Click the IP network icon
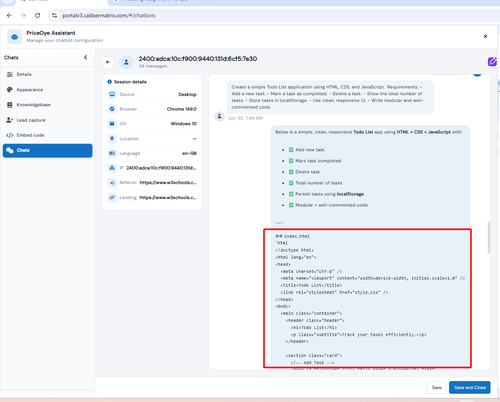The height and width of the screenshot is (402, 500). 112,168
